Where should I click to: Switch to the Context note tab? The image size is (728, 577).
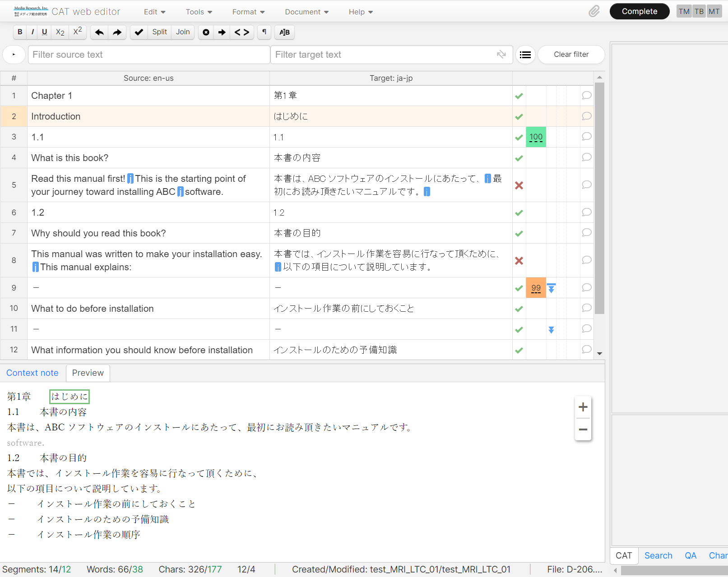pyautogui.click(x=32, y=373)
